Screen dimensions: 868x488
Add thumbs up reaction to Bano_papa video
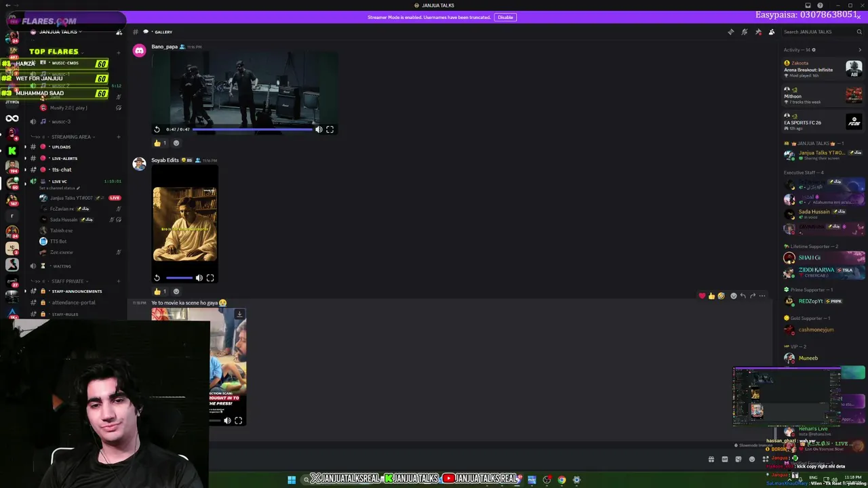coord(160,143)
